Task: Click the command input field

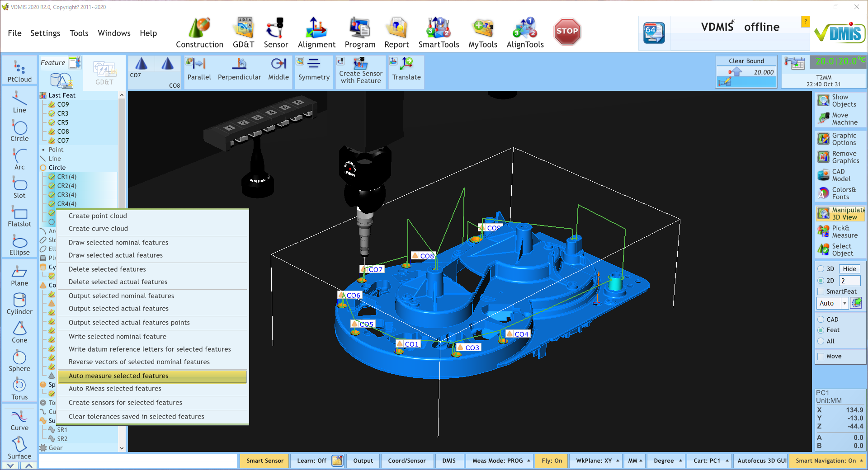Action: [x=138, y=461]
